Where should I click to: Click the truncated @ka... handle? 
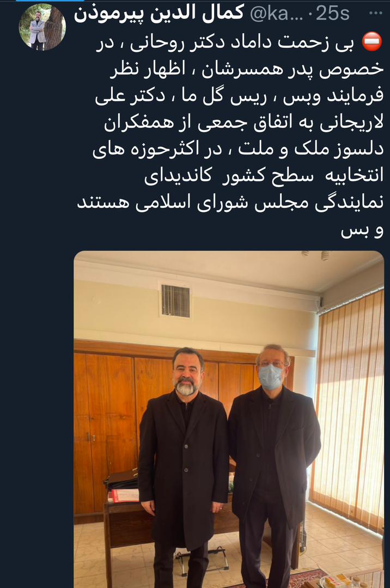point(276,14)
